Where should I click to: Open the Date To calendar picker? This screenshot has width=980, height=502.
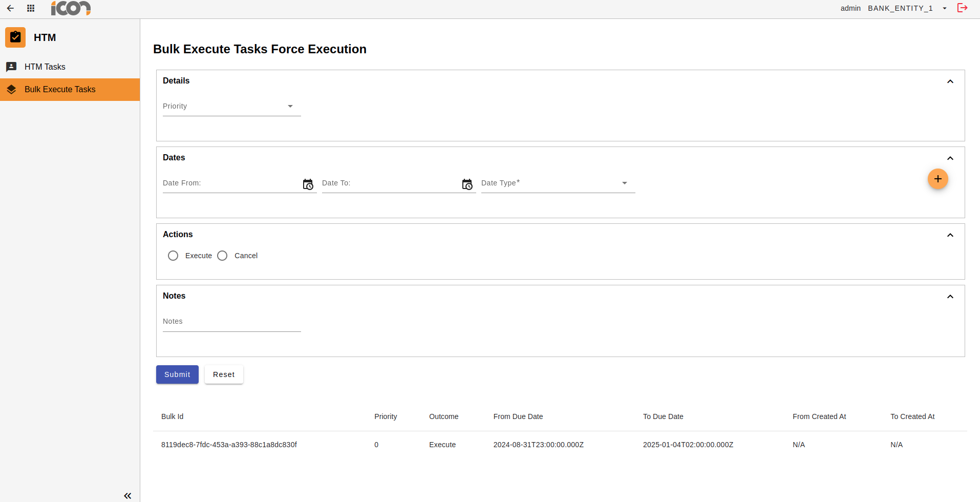(x=467, y=184)
